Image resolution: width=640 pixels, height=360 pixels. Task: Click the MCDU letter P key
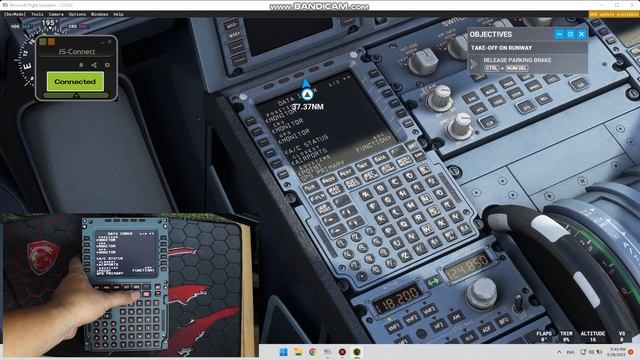389,231
